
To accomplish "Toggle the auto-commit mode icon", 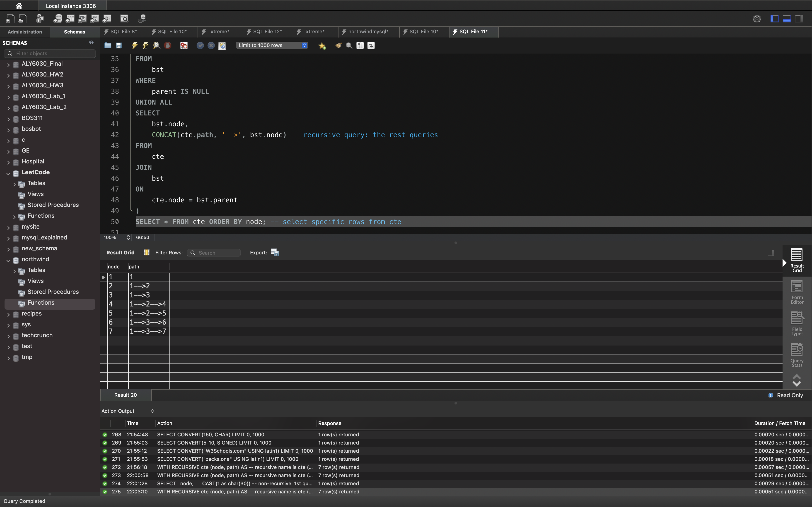I will tap(222, 45).
